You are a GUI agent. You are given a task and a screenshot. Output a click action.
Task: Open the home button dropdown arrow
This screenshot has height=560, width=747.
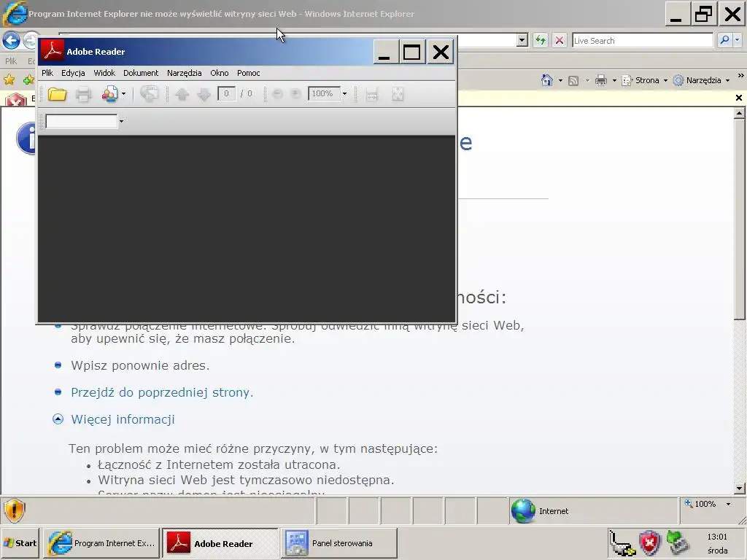560,80
